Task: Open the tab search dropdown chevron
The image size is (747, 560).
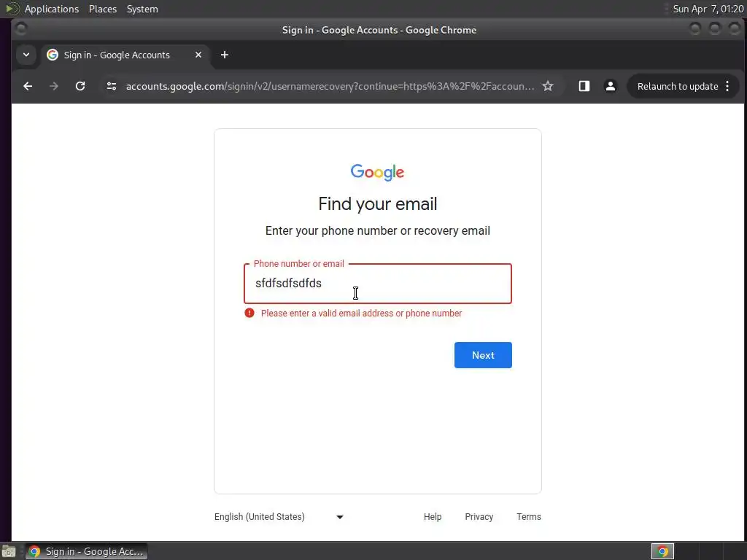Action: click(x=26, y=55)
